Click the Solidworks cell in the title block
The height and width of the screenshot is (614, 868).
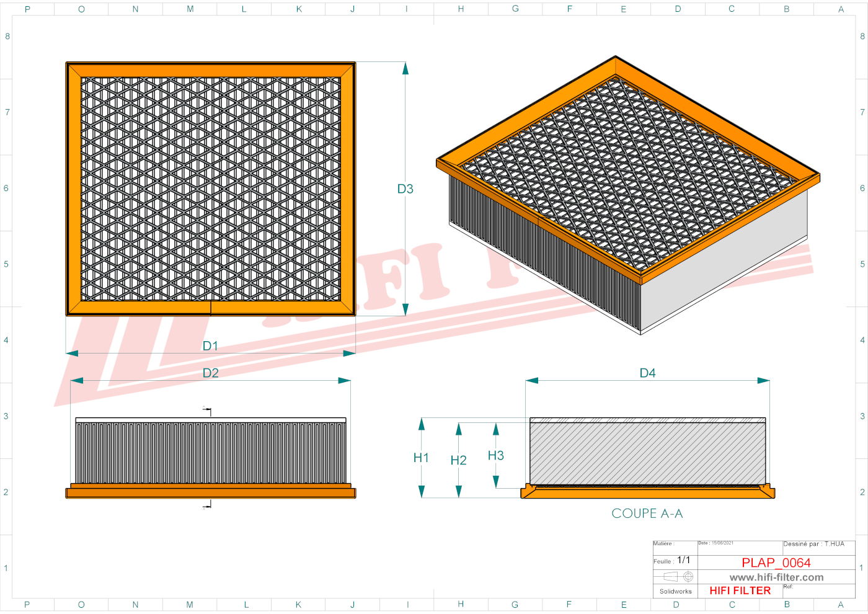click(x=675, y=592)
